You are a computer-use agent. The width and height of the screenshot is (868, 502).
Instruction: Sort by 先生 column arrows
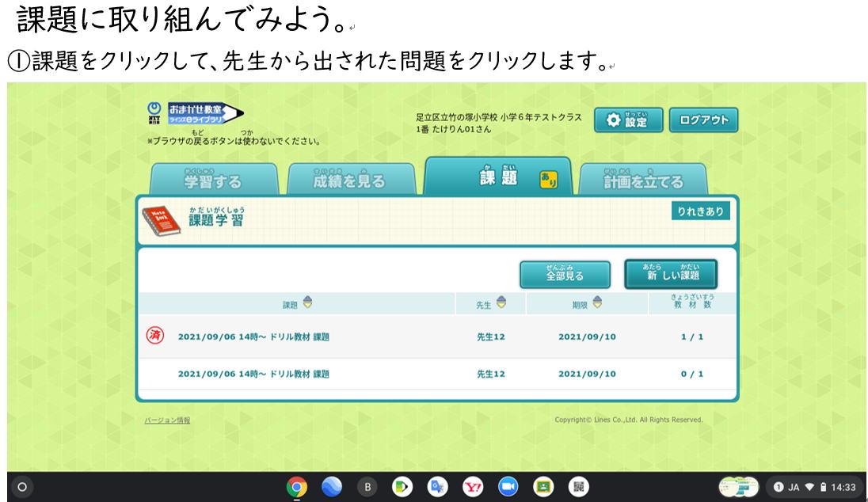[501, 303]
